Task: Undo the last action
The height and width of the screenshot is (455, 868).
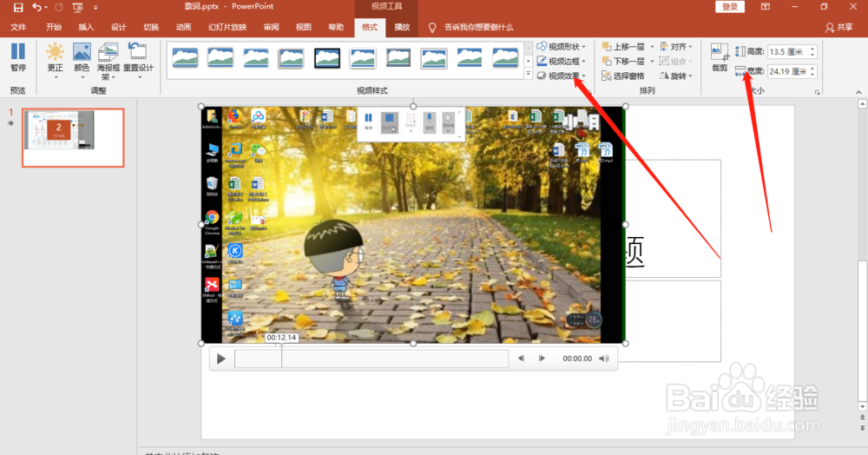Action: click(x=36, y=7)
